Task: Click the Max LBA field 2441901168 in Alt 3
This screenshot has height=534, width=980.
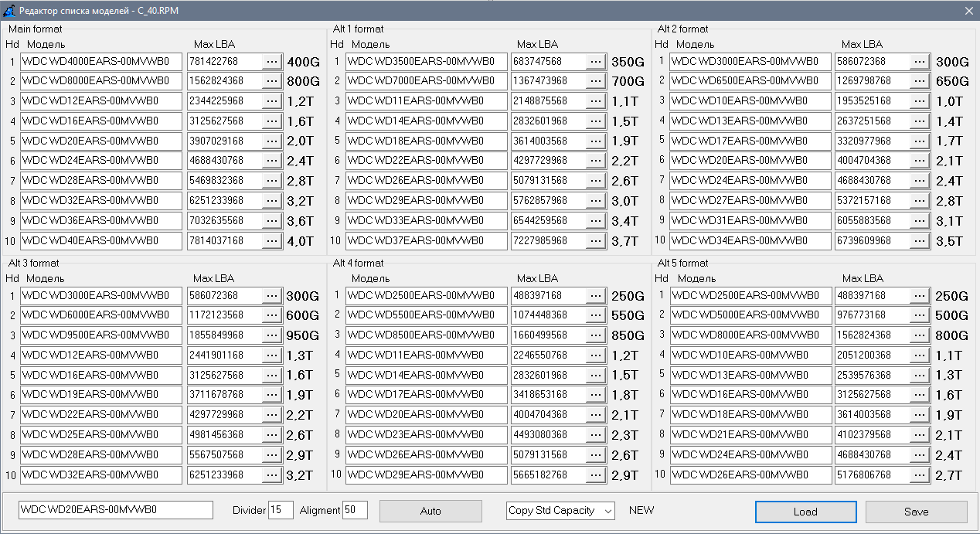Action: 225,355
